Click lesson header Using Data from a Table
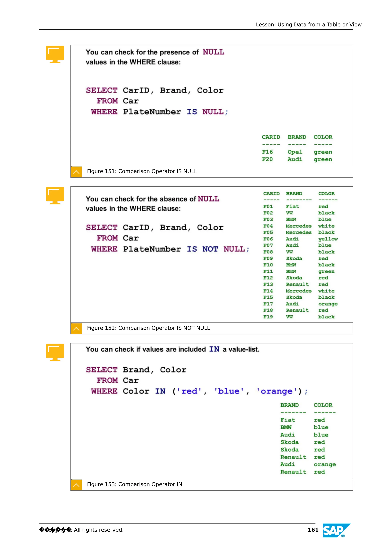The width and height of the screenshot is (392, 555). pyautogui.click(x=308, y=25)
